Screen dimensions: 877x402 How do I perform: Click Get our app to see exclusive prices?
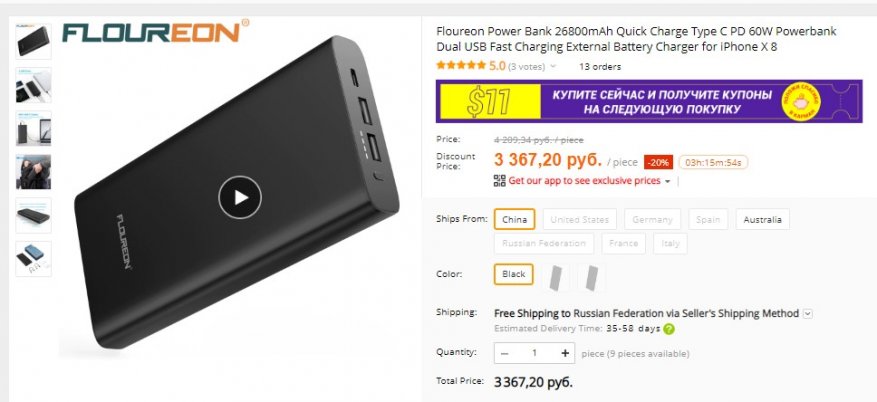pyautogui.click(x=584, y=181)
